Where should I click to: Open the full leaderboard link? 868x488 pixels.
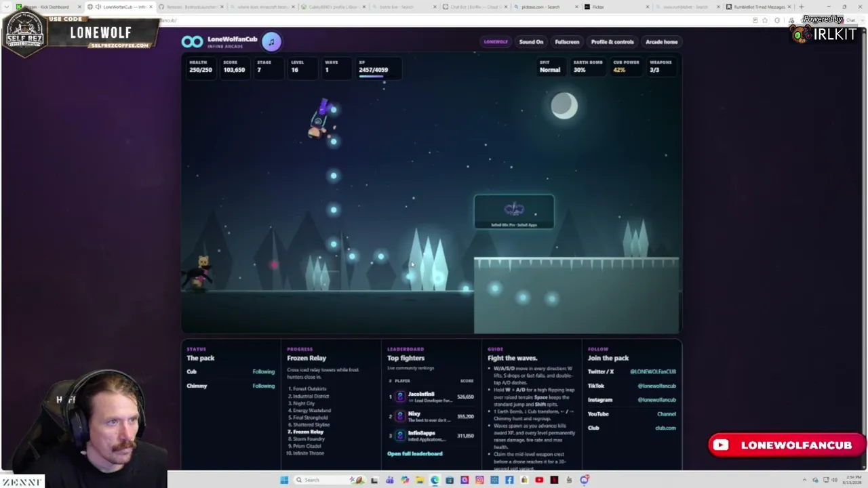415,453
